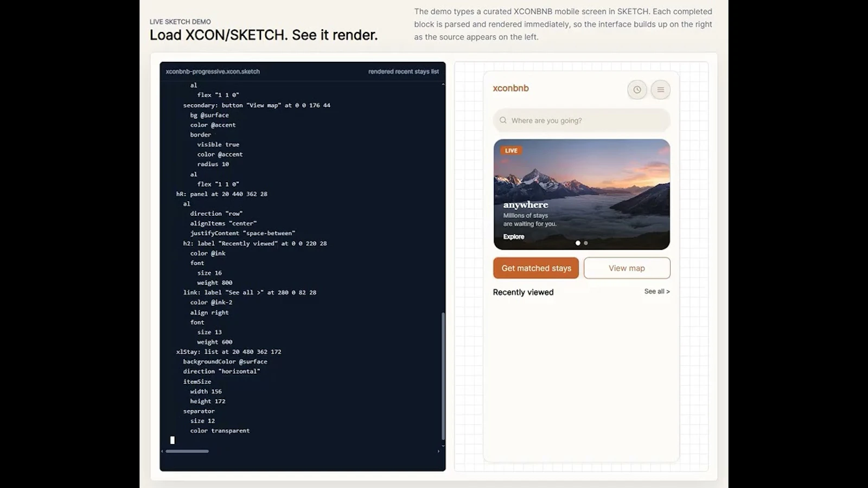Click the "Explore" link on hero card
The height and width of the screenshot is (488, 868).
click(514, 236)
